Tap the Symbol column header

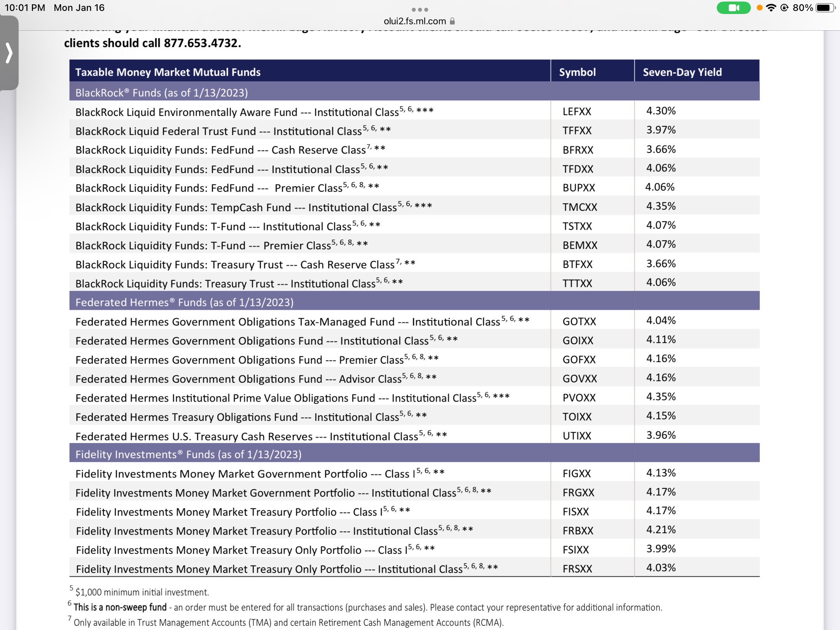(x=577, y=72)
